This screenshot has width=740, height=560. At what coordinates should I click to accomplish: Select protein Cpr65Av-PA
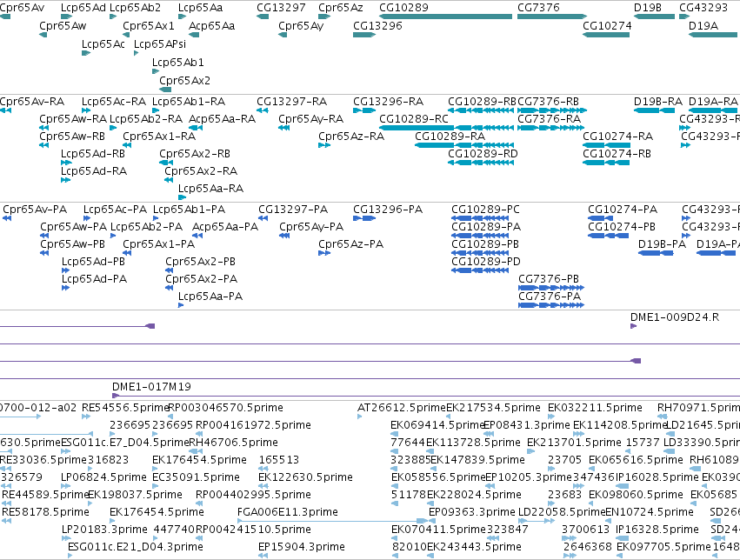35,210
